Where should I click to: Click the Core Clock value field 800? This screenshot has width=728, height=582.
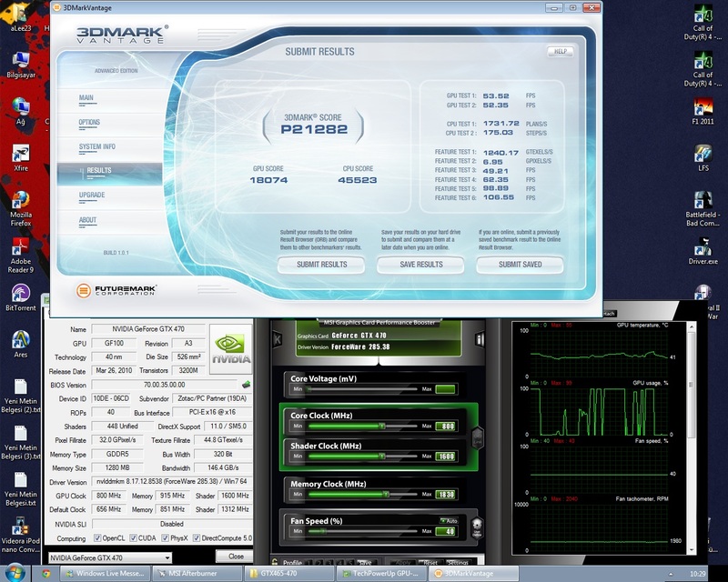click(445, 426)
